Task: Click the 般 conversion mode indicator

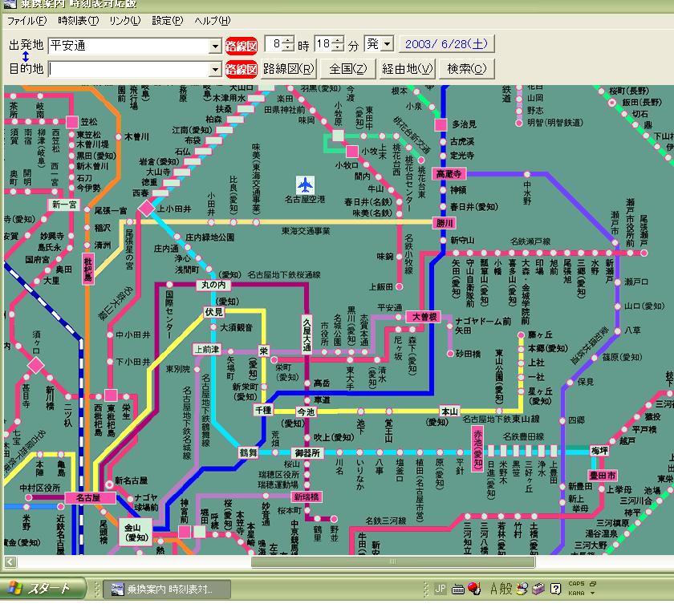Action: tap(506, 588)
